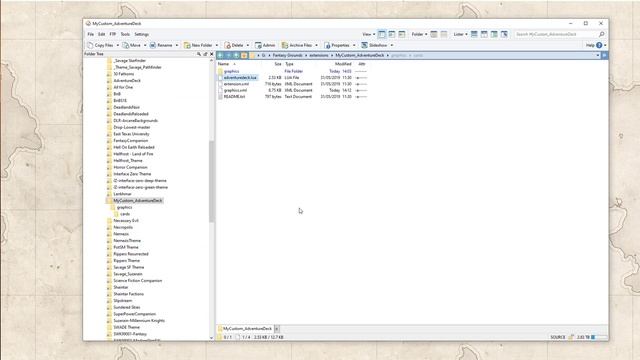
Task: Click the Properties toolbar button
Action: pos(337,45)
